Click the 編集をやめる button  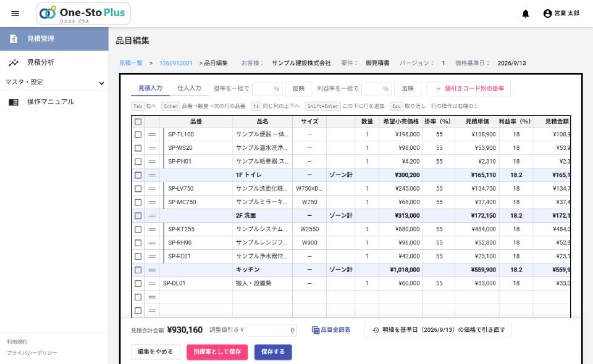point(155,352)
